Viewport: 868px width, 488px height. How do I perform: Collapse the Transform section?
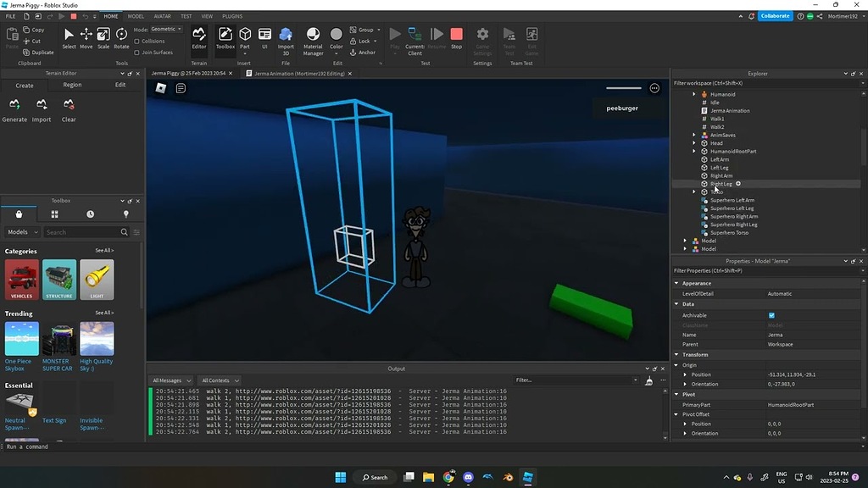[x=676, y=355]
